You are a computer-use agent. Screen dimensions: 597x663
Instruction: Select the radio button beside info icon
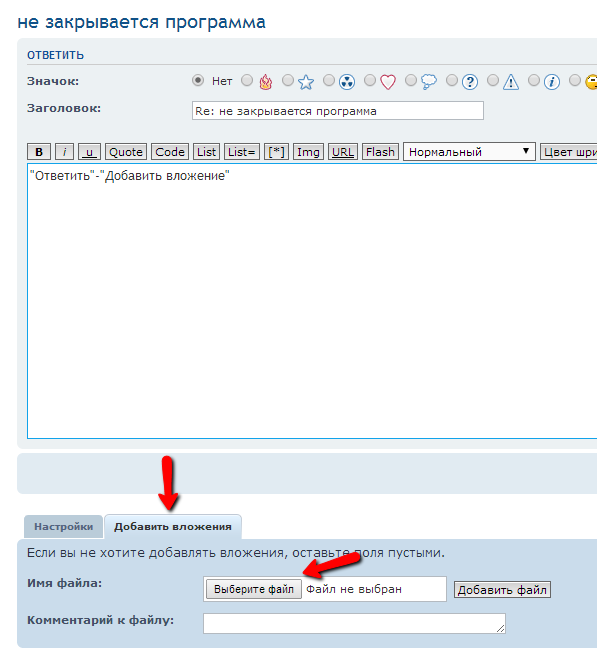click(534, 80)
